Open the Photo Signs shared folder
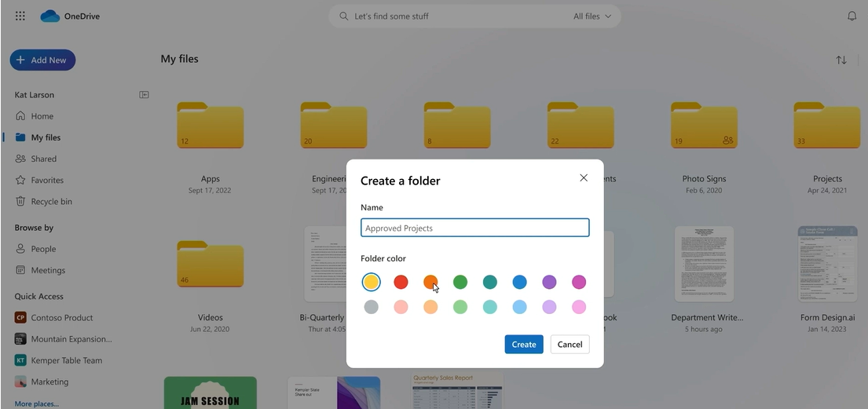868x409 pixels. 703,126
